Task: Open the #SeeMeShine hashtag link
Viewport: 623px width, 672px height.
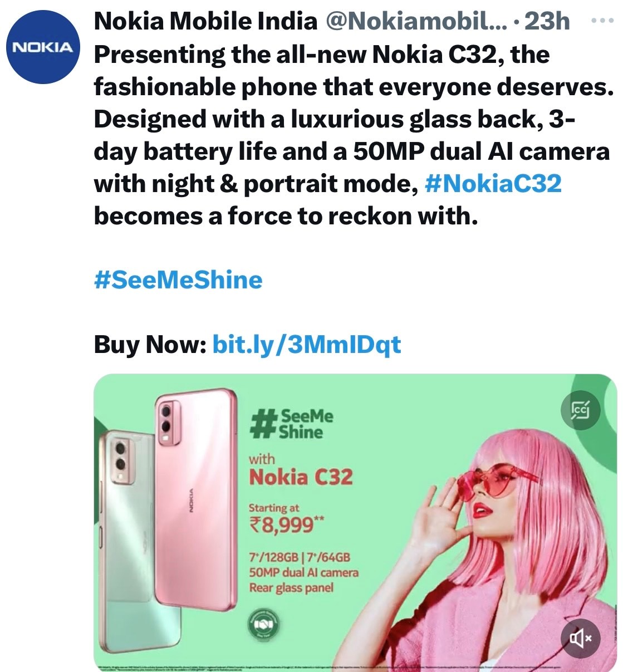Action: [178, 279]
